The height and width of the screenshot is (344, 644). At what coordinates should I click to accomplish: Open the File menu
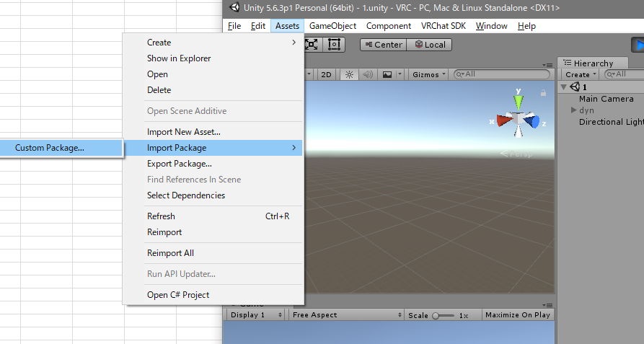point(234,26)
